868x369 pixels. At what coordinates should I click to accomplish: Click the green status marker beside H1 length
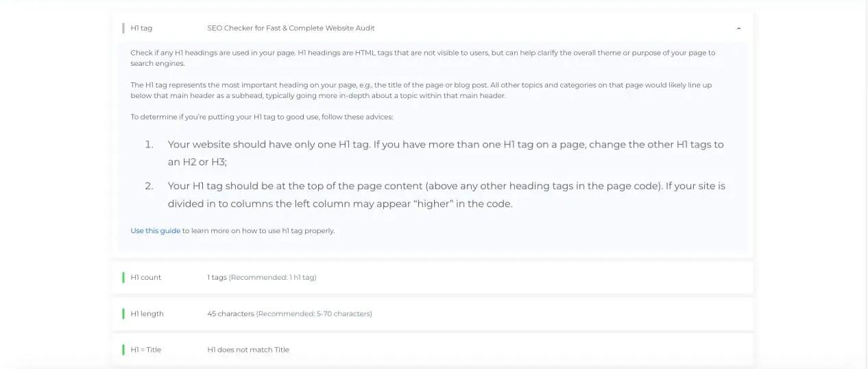(x=123, y=313)
